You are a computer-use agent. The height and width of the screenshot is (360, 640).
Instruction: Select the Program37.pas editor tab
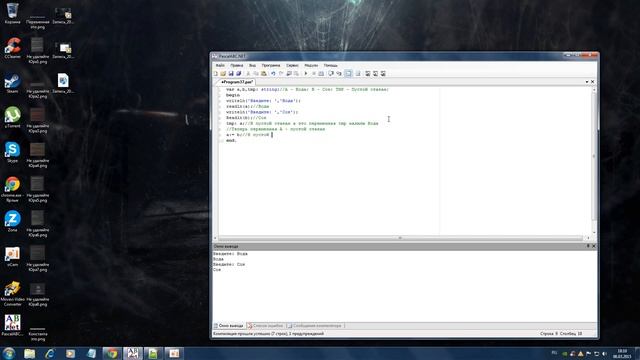click(x=237, y=82)
